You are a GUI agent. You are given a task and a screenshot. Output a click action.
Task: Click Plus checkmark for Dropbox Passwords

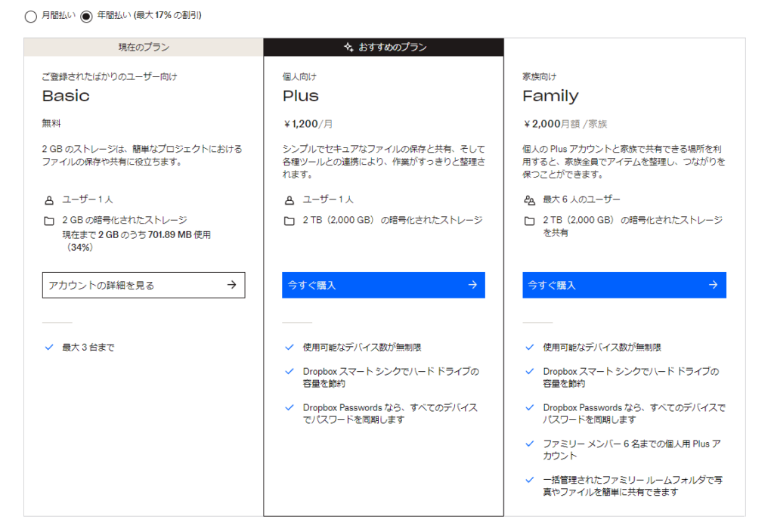[289, 407]
